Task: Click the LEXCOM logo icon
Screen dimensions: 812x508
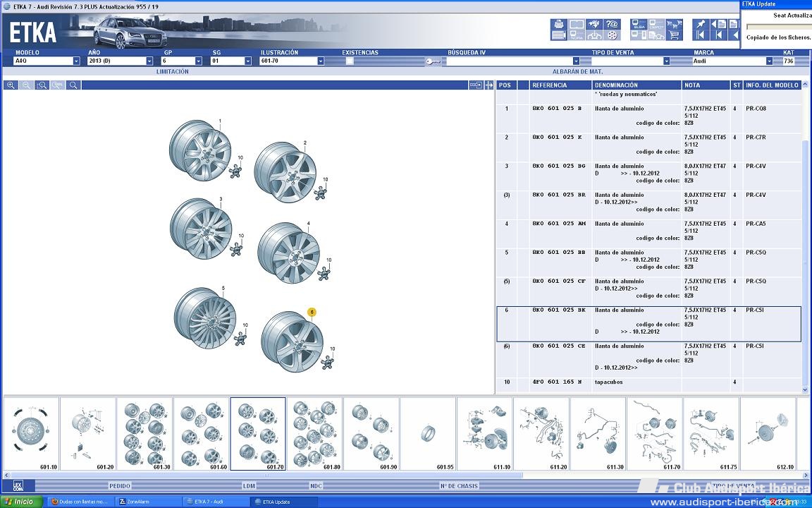Action: click(x=18, y=485)
